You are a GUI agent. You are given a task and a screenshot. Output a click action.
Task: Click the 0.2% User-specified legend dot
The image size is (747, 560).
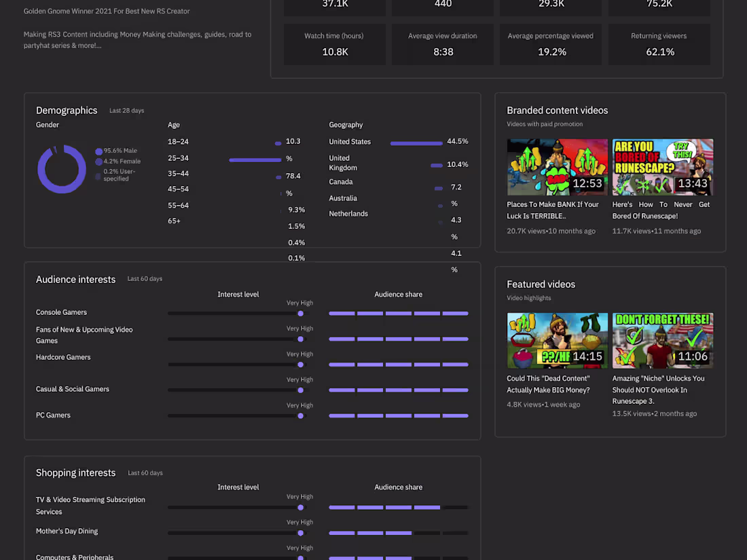click(98, 176)
